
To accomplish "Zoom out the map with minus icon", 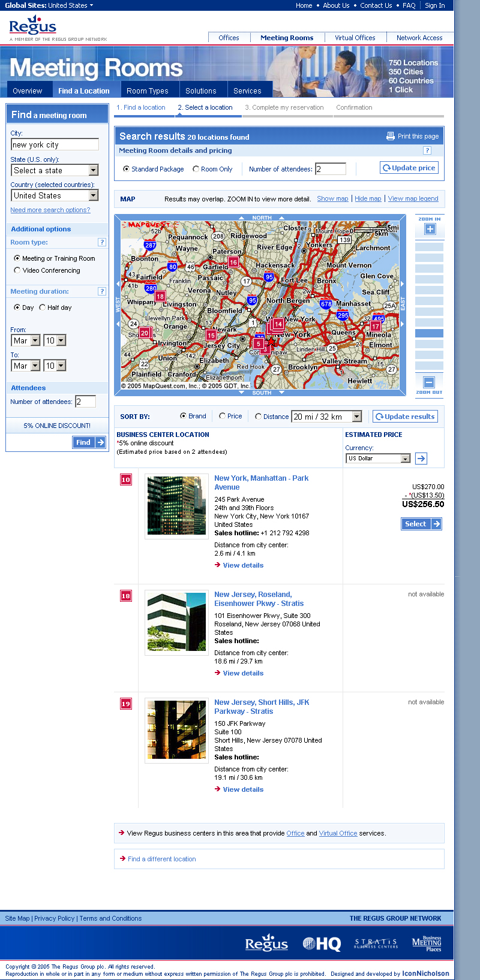I will click(x=429, y=382).
